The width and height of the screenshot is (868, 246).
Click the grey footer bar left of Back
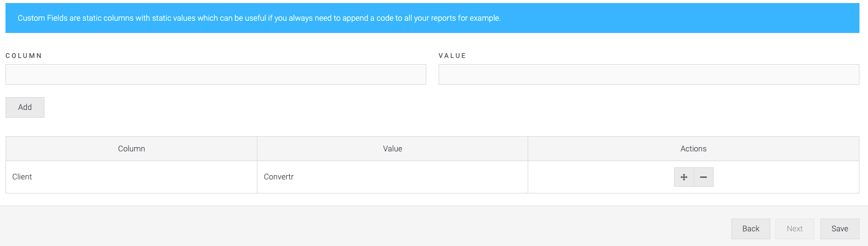coord(366,228)
